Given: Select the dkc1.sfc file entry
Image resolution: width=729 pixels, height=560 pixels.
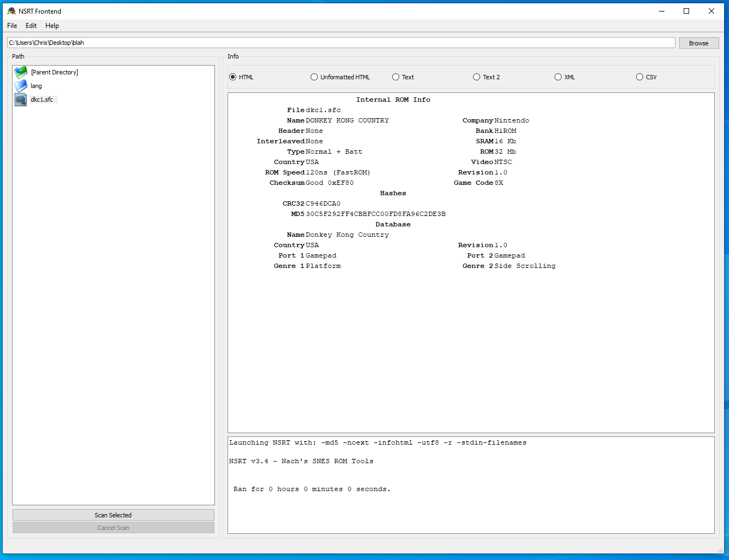Looking at the screenshot, I should [42, 100].
